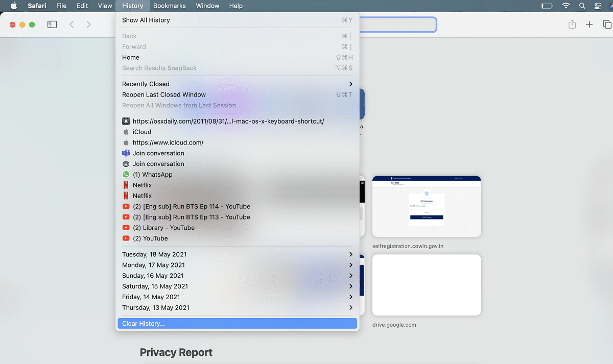Open the Privacy Report link
The image size is (613, 364).
[x=176, y=352]
